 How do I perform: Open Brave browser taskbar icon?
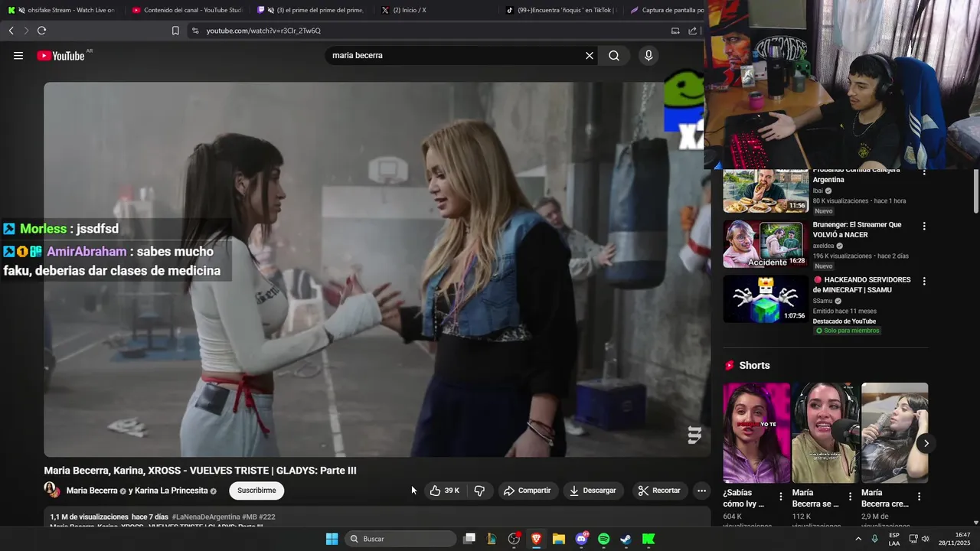[536, 539]
